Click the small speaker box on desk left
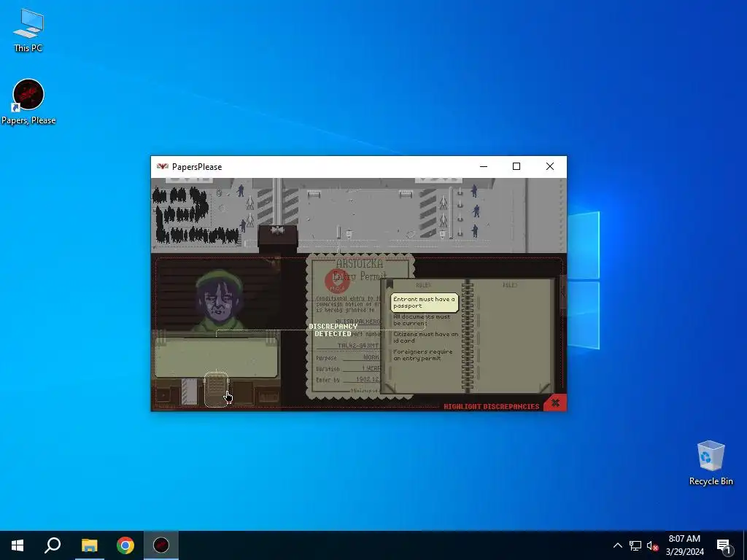747x560 pixels. [164, 394]
